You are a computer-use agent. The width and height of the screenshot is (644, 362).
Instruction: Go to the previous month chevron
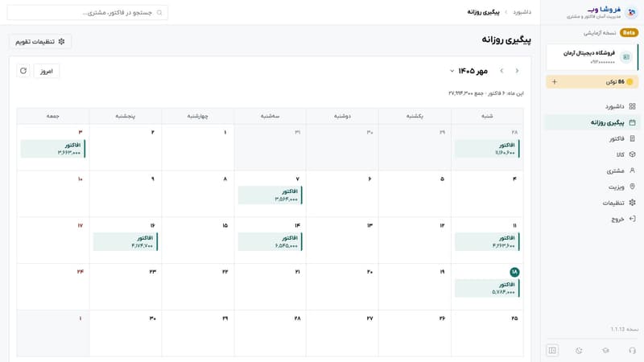(x=517, y=71)
